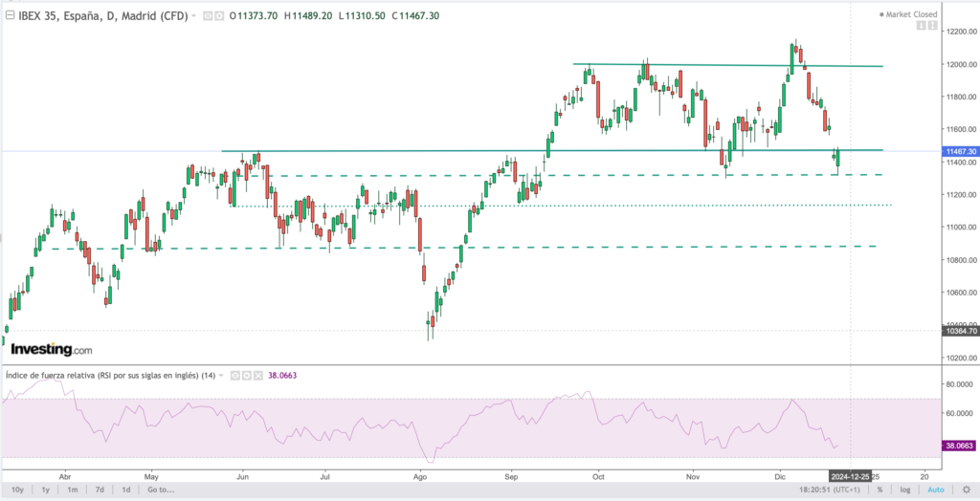Open the RSI indicator settings icon

246,376
